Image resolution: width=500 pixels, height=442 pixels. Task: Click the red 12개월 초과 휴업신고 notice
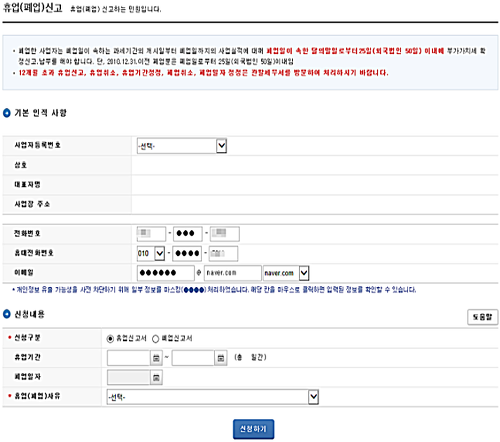click(203, 73)
